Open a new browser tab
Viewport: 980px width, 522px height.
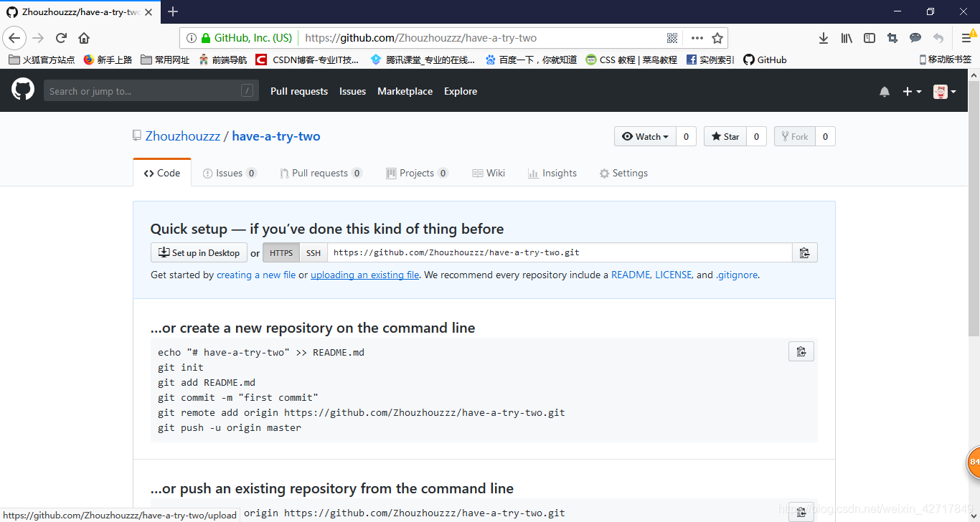coord(173,11)
